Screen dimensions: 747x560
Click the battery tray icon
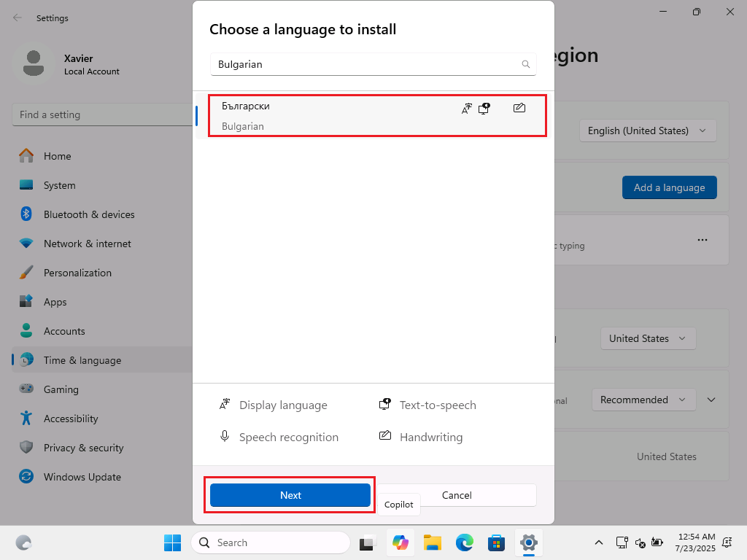[657, 542]
